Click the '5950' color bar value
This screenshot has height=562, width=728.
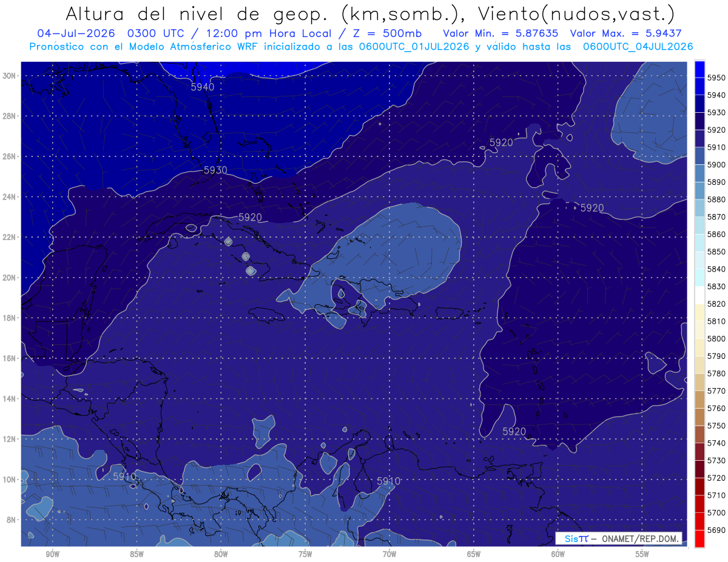pos(716,78)
